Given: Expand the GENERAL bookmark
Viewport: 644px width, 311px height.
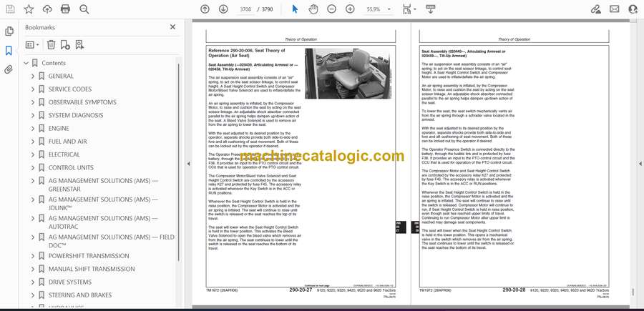Looking at the screenshot, I should (33, 76).
